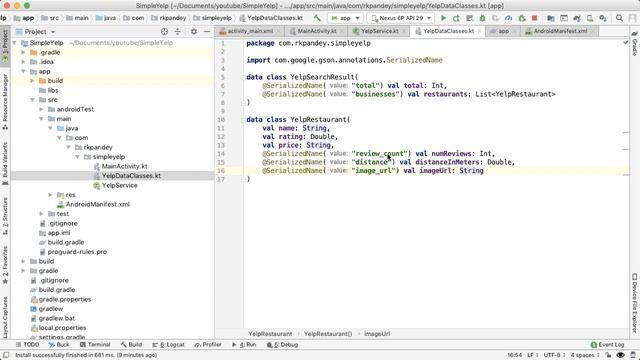Switch to the MainActivity.kt tab
The width and height of the screenshot is (640, 360).
317,31
